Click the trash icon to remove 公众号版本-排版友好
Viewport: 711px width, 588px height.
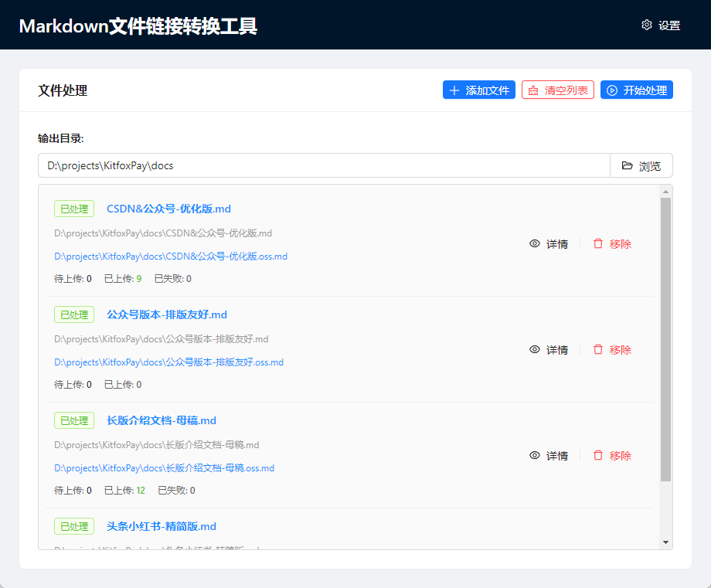coord(599,349)
